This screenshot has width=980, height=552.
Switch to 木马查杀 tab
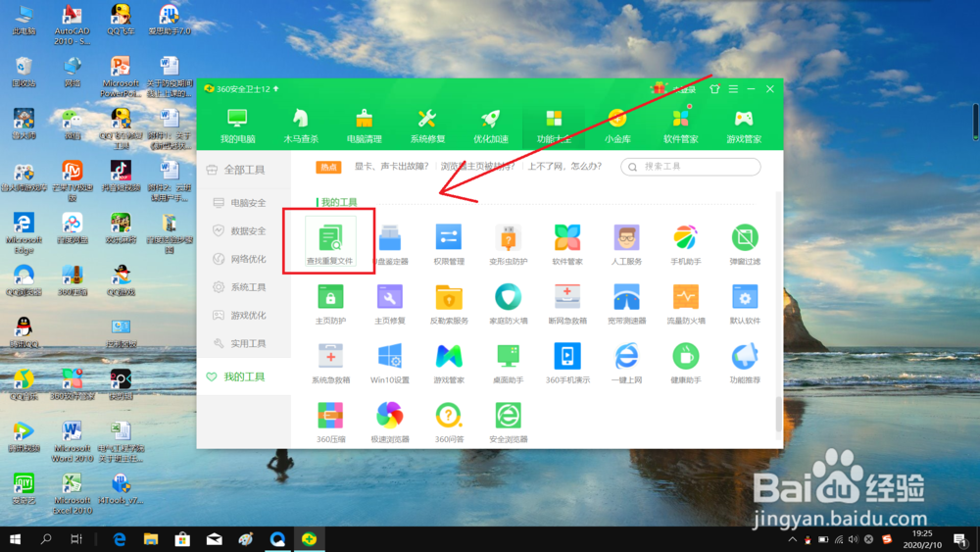[x=301, y=126]
